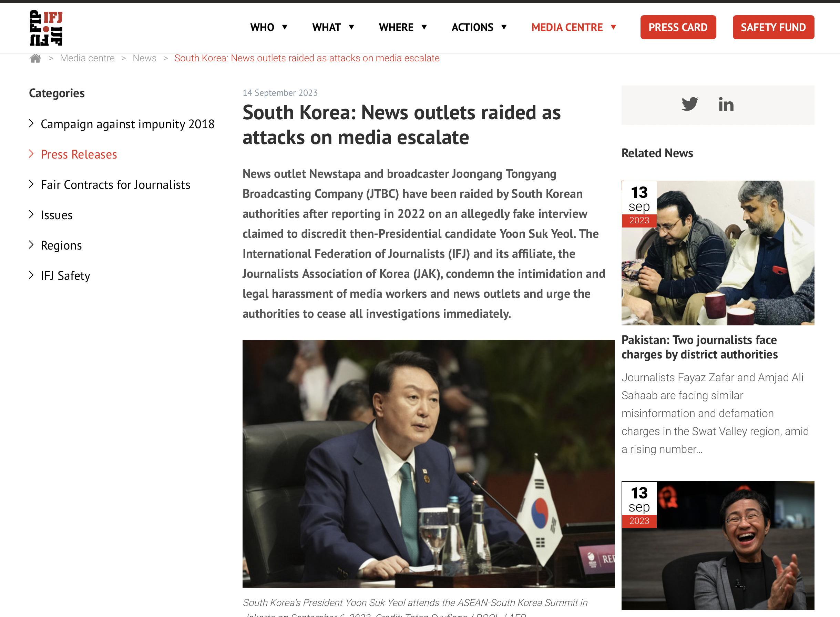Screen dimensions: 840x617
Task: Go to home via breadcrumb house icon
Action: click(x=35, y=58)
